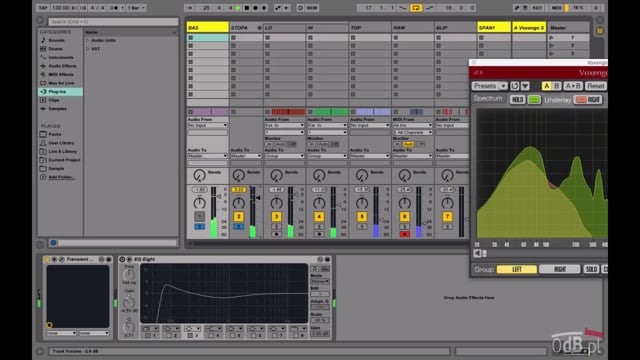This screenshot has width=640, height=360.
Task: Select Audio Effects category in browser
Action: (x=62, y=66)
